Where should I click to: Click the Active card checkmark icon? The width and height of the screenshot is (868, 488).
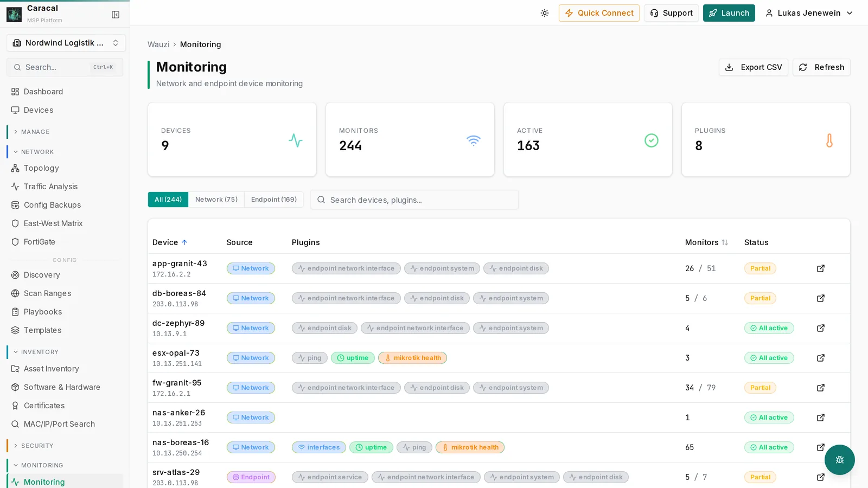pyautogui.click(x=652, y=140)
